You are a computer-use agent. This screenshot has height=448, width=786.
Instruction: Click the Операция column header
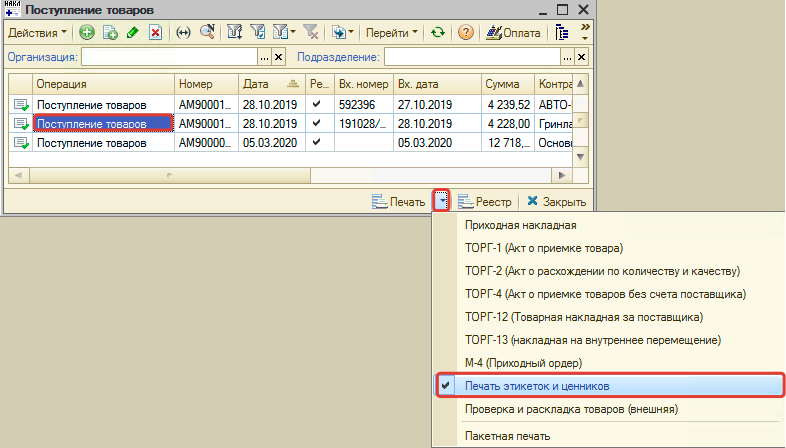pyautogui.click(x=103, y=84)
